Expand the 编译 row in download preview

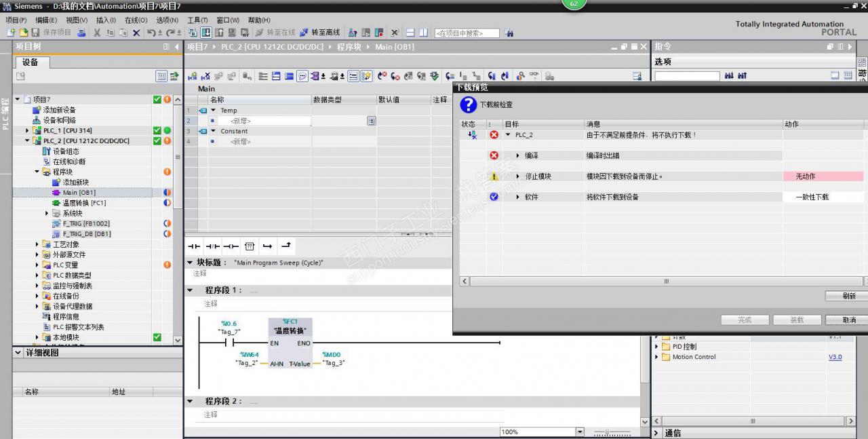coord(518,155)
